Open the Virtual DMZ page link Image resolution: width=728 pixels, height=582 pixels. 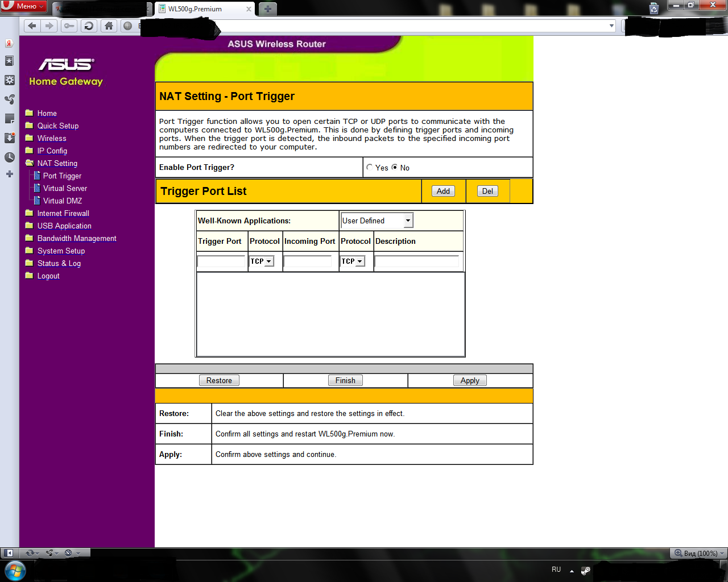point(63,201)
